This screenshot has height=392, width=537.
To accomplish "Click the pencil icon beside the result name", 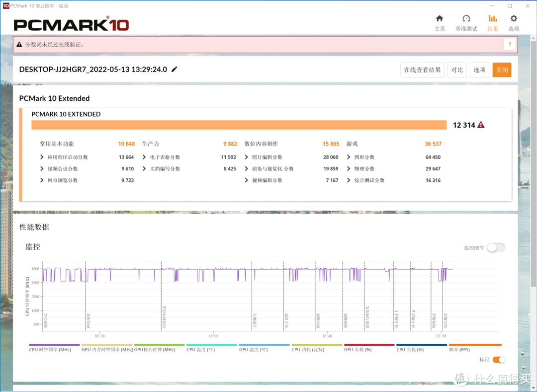I will tap(174, 70).
